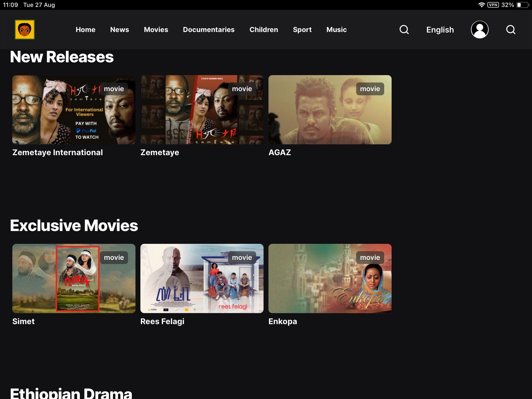Open search icon left of English
532x399 pixels.
[x=404, y=30]
